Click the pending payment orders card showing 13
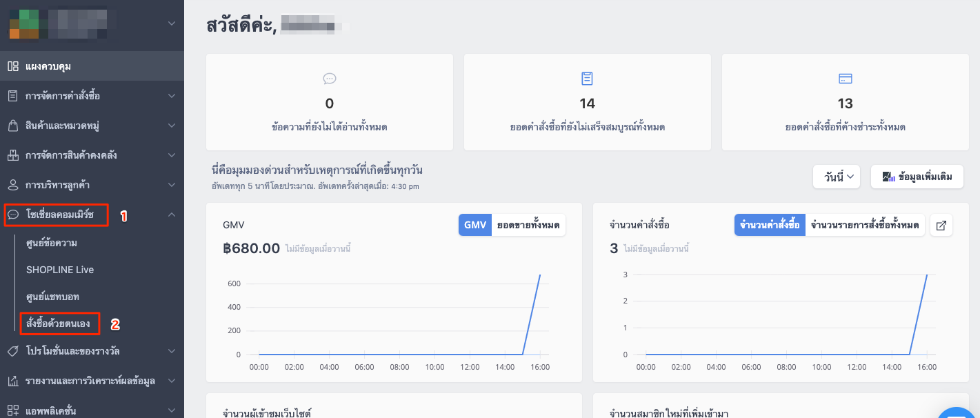Screen dimensions: 980x418 pyautogui.click(x=846, y=102)
